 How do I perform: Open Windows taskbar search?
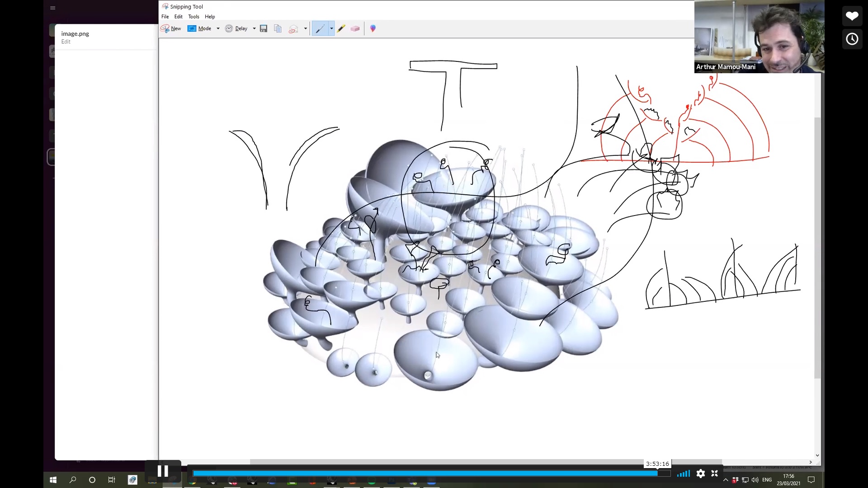point(73,480)
